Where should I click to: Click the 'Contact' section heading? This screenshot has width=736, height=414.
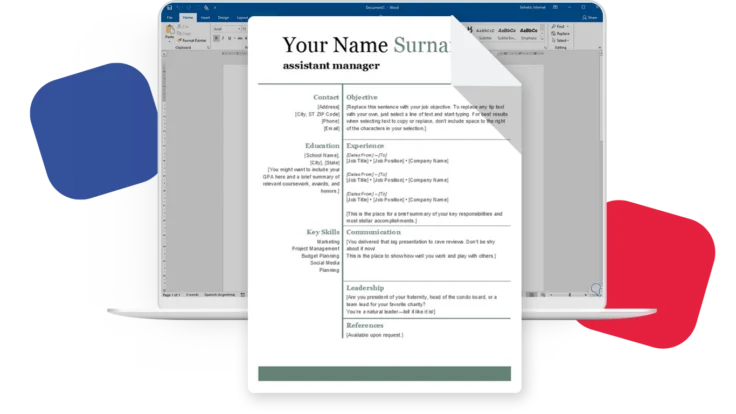click(326, 97)
